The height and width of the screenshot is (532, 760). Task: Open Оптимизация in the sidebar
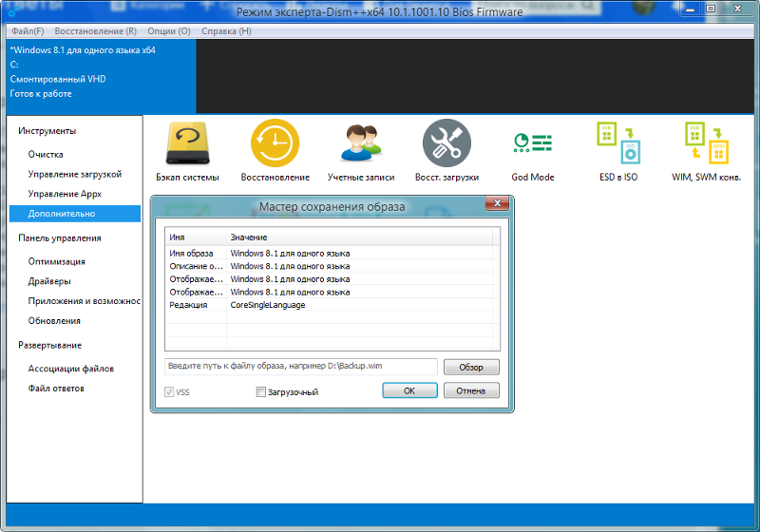(56, 261)
